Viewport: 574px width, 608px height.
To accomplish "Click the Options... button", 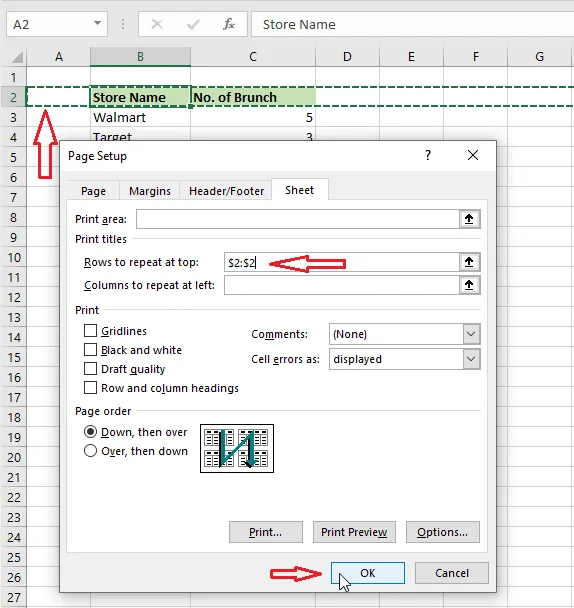I will click(x=443, y=532).
